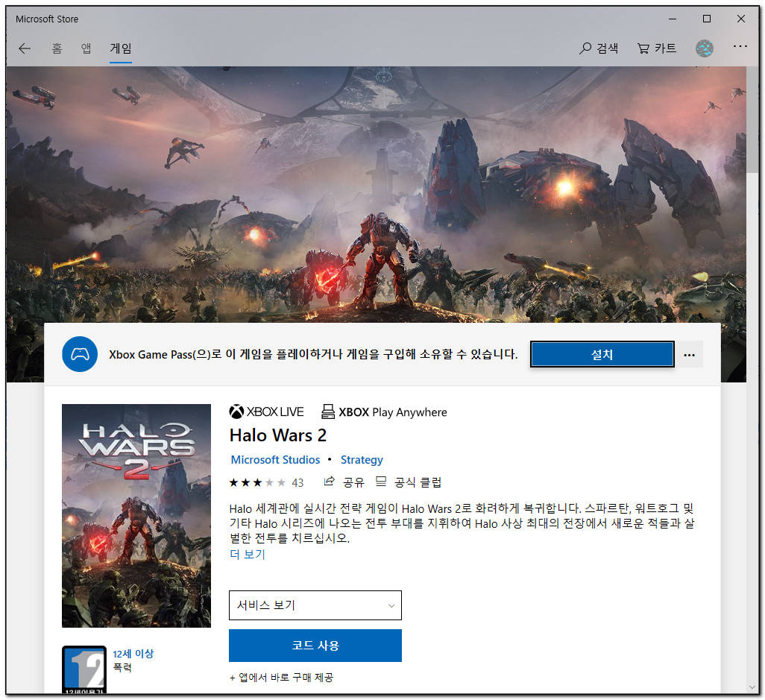Click the Xbox Live logo
Screen dimensions: 765x700
[266, 412]
